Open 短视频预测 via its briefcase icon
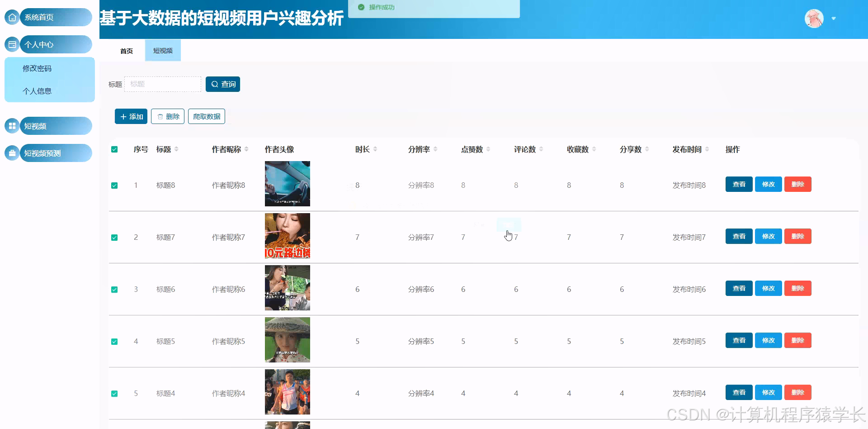This screenshot has height=429, width=868. 12,153
